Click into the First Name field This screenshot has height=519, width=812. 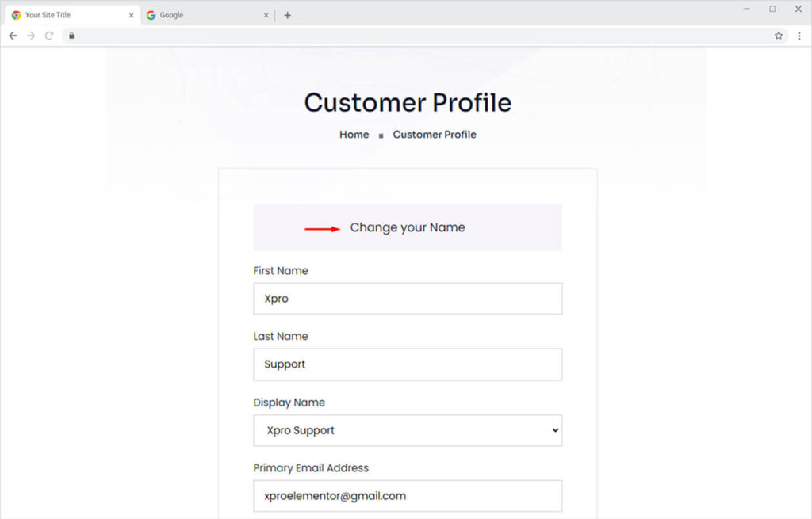408,299
